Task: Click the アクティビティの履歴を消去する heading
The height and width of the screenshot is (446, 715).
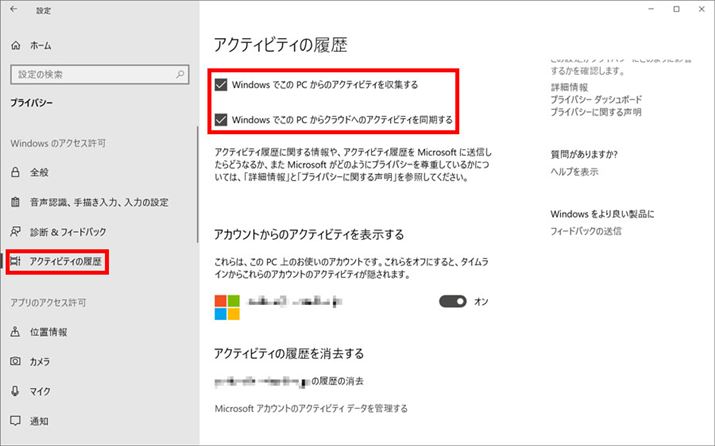Action: point(289,353)
